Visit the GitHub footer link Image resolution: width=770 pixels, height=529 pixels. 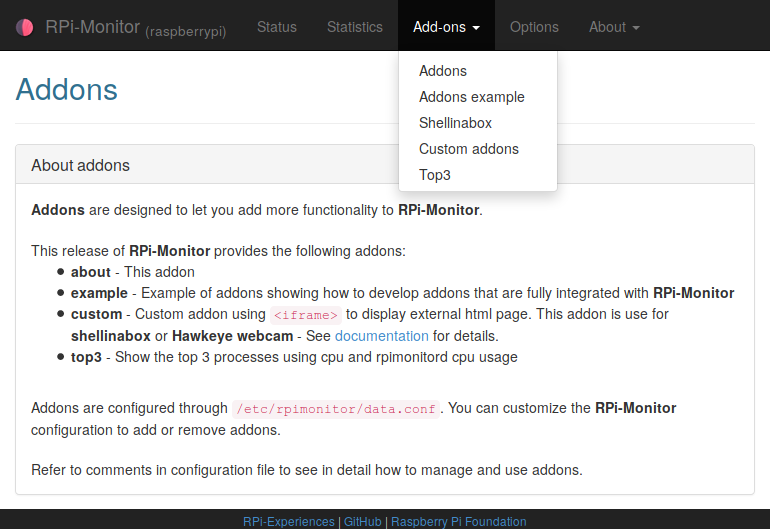tap(362, 522)
